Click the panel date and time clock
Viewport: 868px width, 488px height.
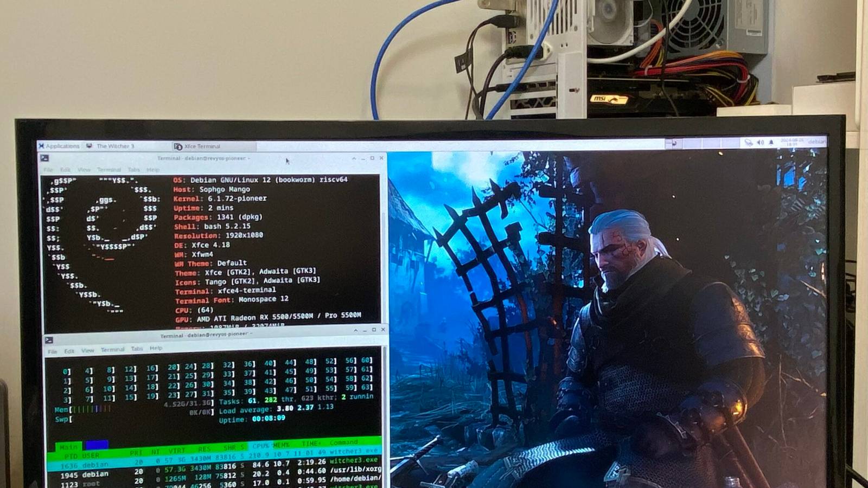(792, 142)
